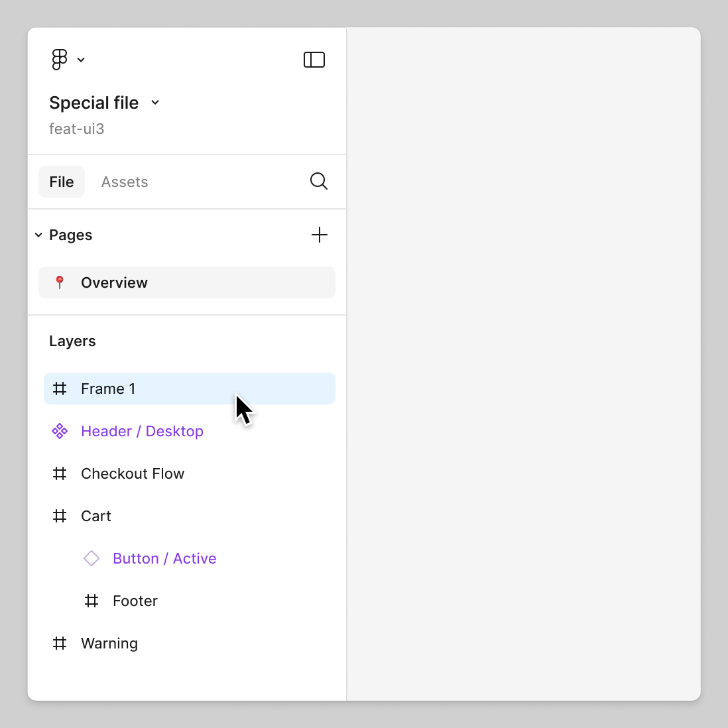Add a new page with plus icon
The width and height of the screenshot is (728, 728).
(x=320, y=235)
